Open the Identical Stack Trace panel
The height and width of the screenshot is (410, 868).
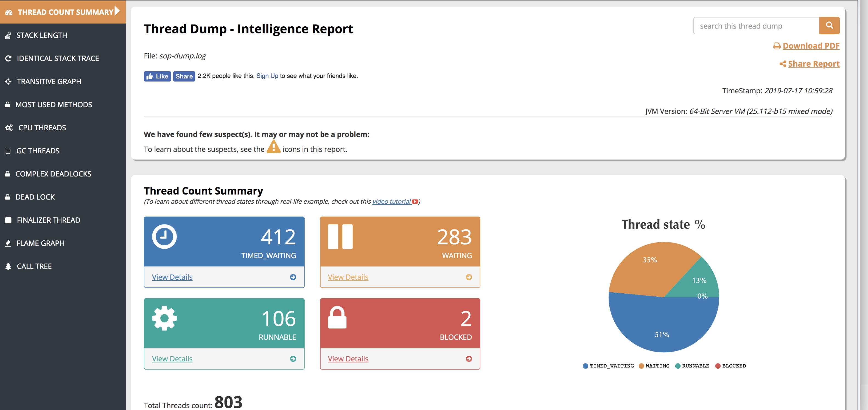pos(58,58)
